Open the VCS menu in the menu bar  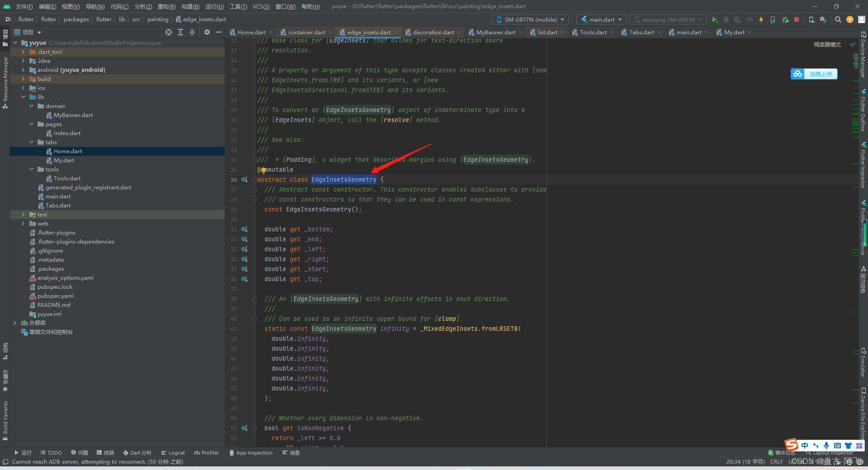pos(260,6)
